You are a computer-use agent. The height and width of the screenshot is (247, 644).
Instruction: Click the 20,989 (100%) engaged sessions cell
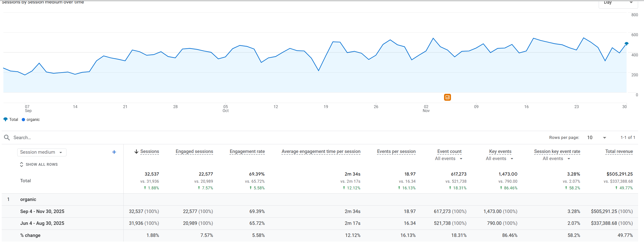pos(198,223)
